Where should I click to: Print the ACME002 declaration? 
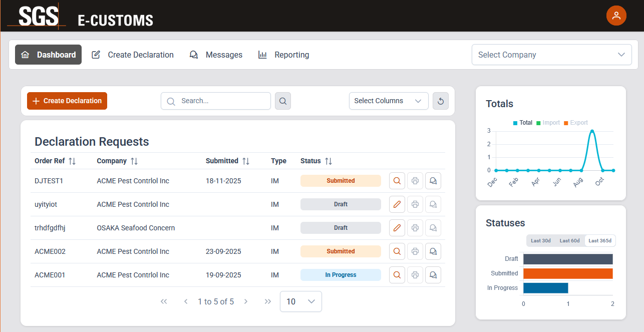tap(415, 251)
